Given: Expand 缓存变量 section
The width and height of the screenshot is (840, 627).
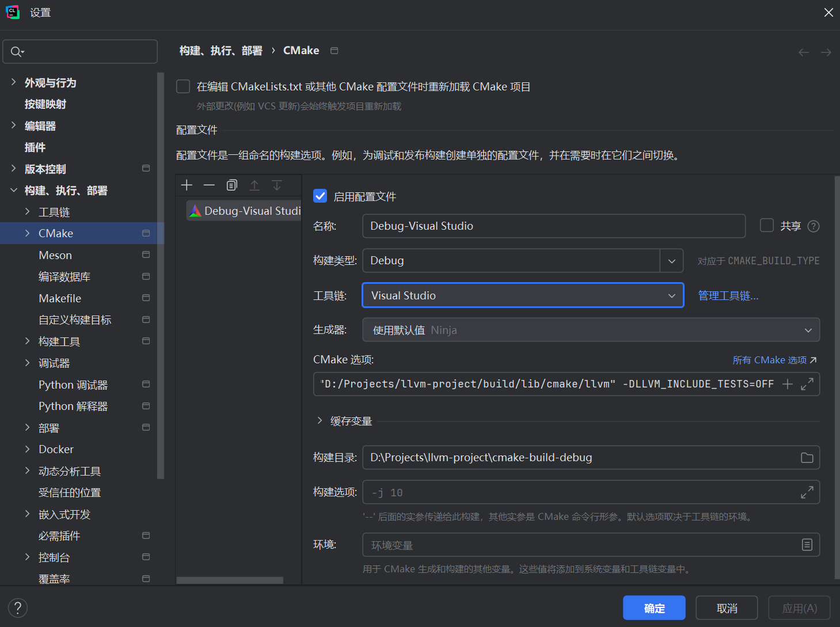Looking at the screenshot, I should (320, 421).
